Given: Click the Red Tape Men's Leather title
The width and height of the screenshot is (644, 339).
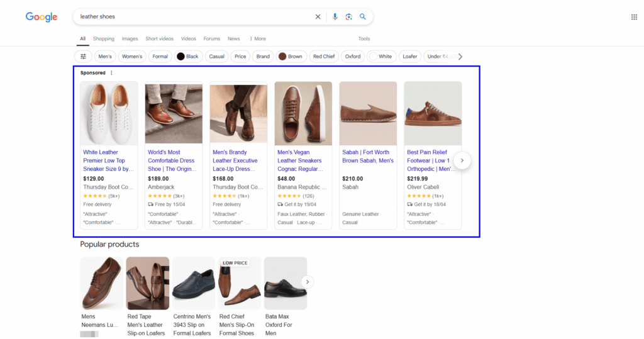Looking at the screenshot, I should coord(146,325).
